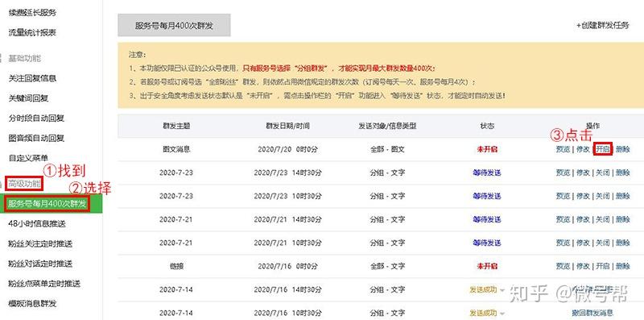Click 等待发送 status in the 2020/7/23 14时30分 row
Screen dimensions: 644x320
487,172
